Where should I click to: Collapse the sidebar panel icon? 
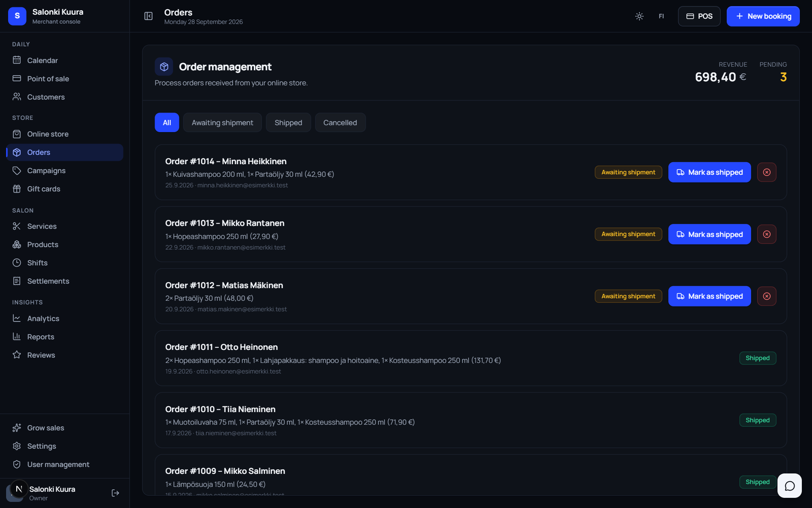(148, 16)
